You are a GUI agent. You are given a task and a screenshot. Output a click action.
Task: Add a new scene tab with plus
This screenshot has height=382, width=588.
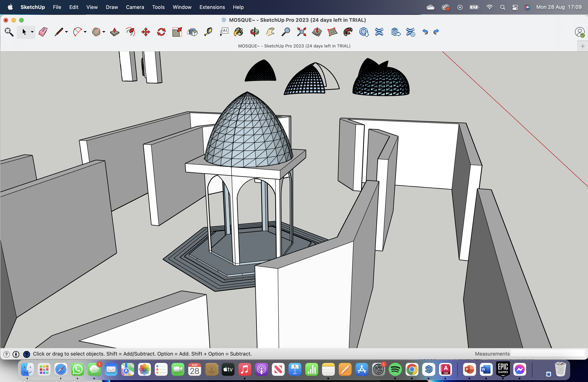click(583, 46)
